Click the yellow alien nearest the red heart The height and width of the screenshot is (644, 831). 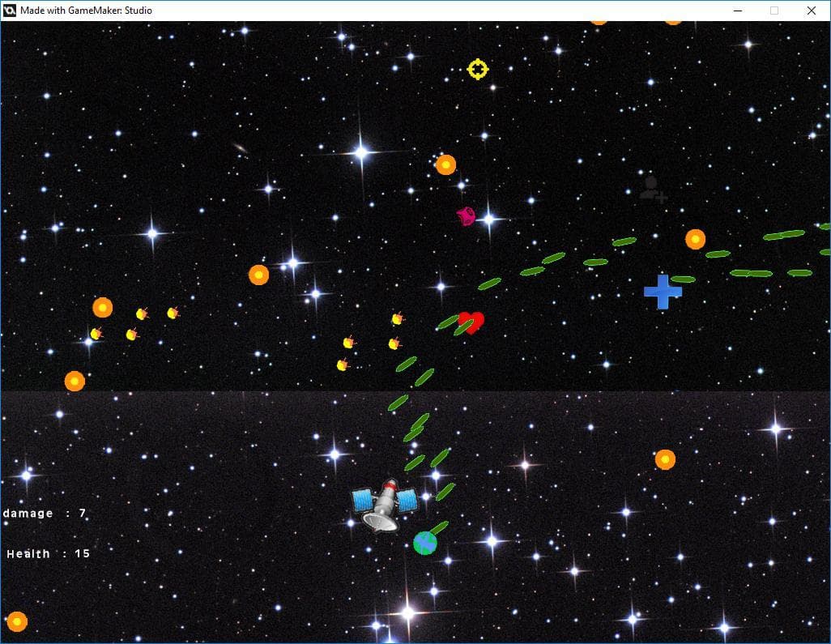click(397, 318)
